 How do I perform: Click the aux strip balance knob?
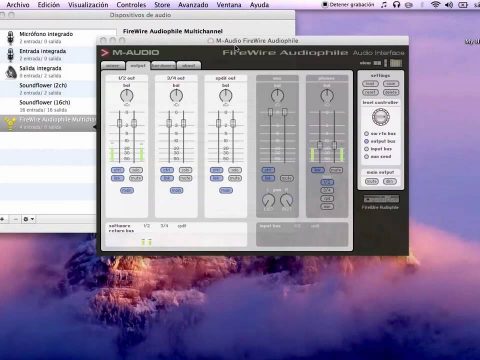click(277, 96)
